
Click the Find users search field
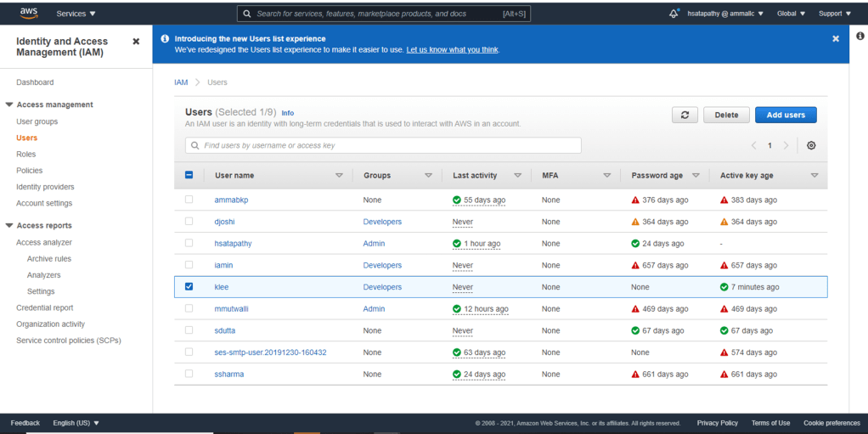click(384, 146)
